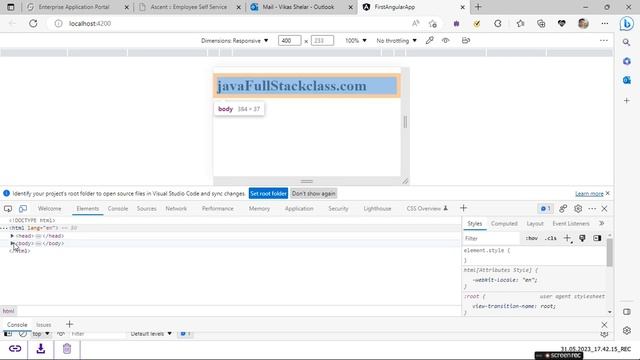This screenshot has width=640, height=360.
Task: Open the Network tab
Action: pyautogui.click(x=176, y=209)
